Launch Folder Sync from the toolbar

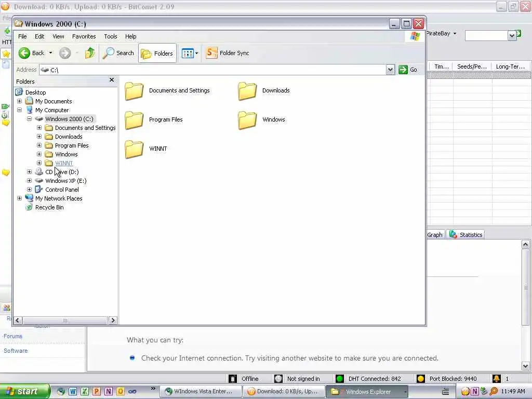coord(228,53)
